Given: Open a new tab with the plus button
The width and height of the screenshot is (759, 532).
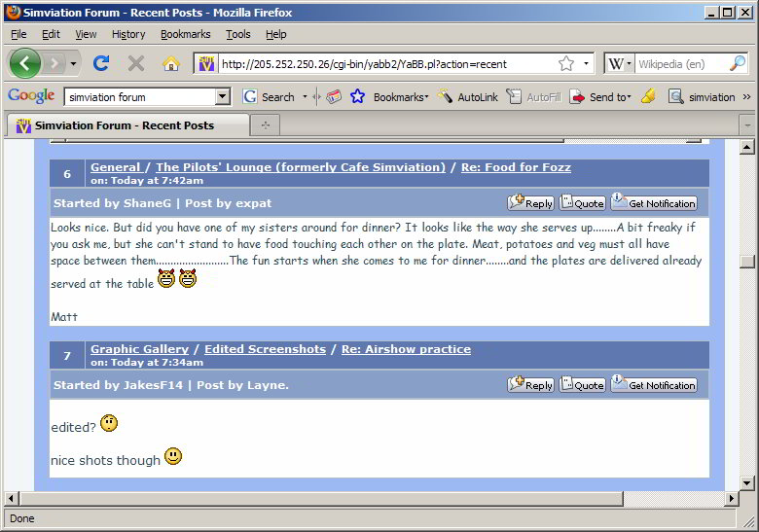Looking at the screenshot, I should (264, 125).
